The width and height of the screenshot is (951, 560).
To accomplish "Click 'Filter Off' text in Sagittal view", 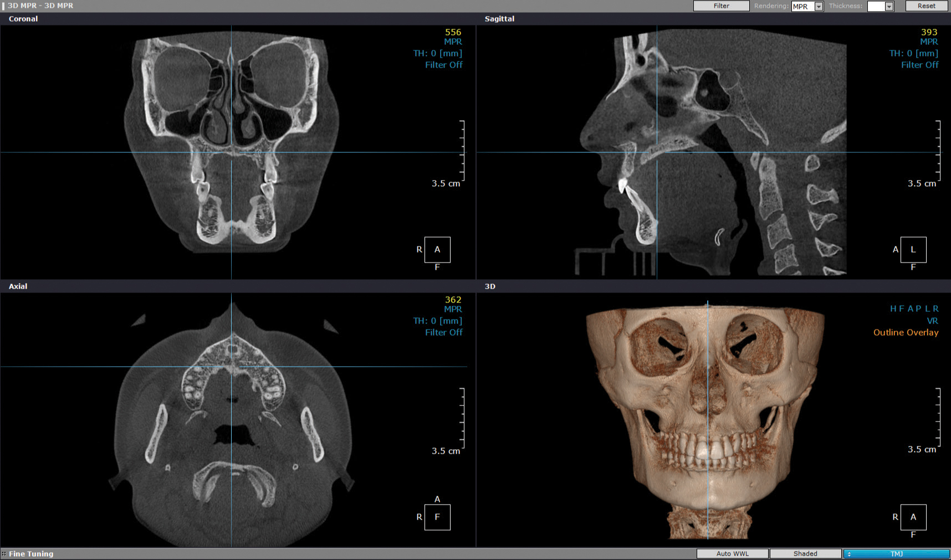I will (919, 65).
